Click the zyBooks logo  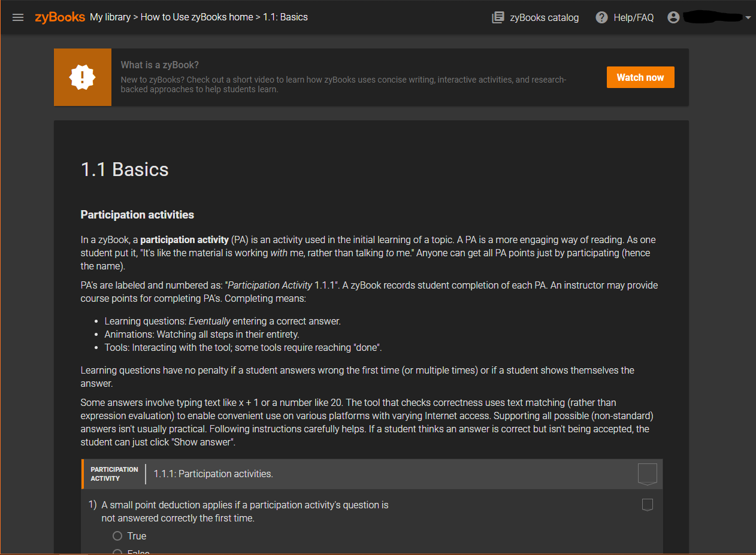point(60,17)
